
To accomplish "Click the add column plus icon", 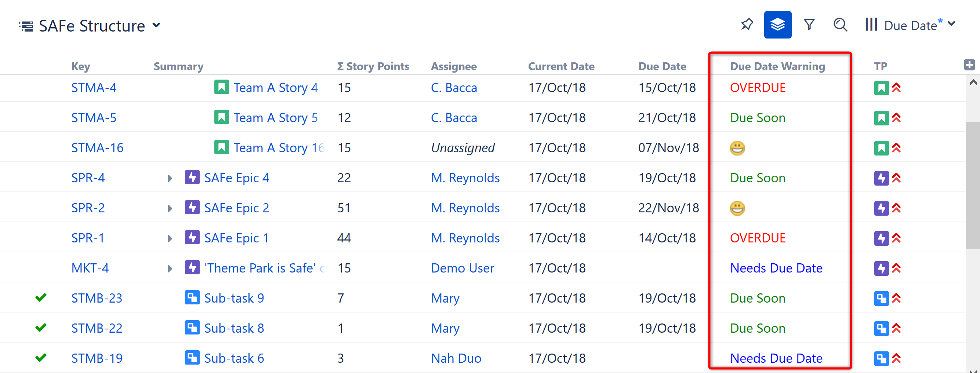I will click(x=969, y=65).
